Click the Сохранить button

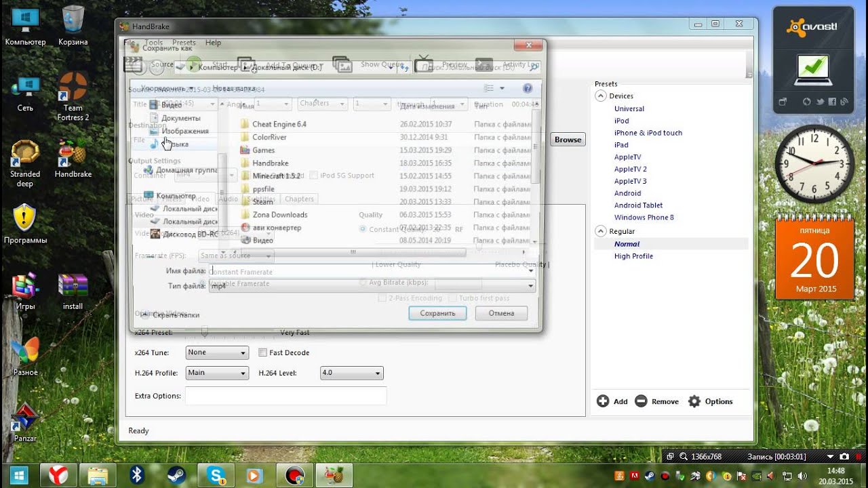coord(437,313)
